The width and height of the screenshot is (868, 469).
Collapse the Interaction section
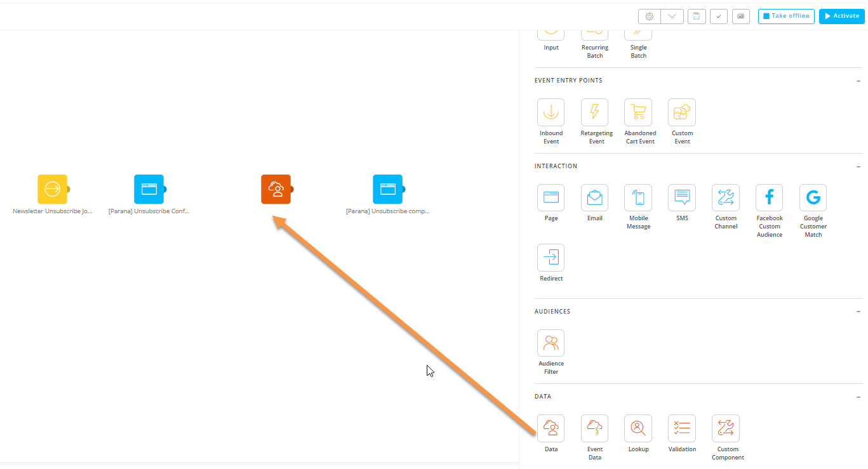tap(859, 166)
